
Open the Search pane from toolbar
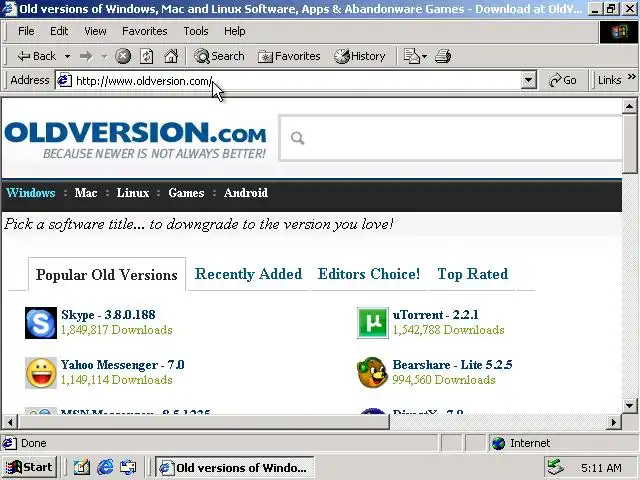(219, 56)
